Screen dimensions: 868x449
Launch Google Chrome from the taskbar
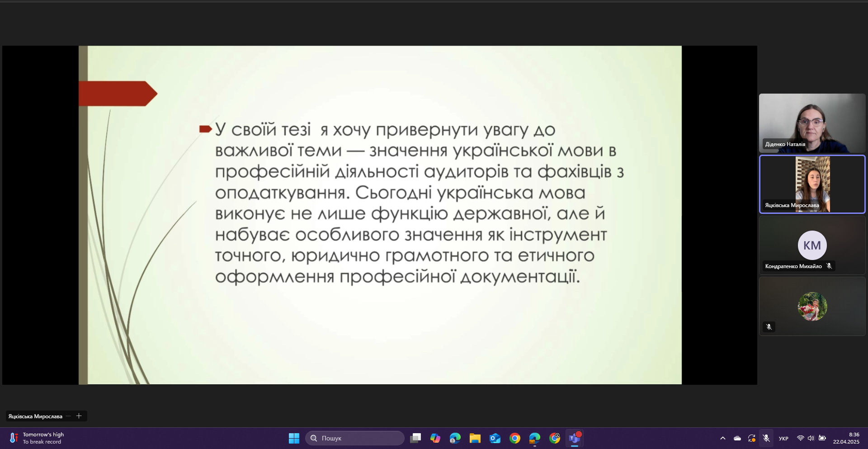click(x=515, y=438)
